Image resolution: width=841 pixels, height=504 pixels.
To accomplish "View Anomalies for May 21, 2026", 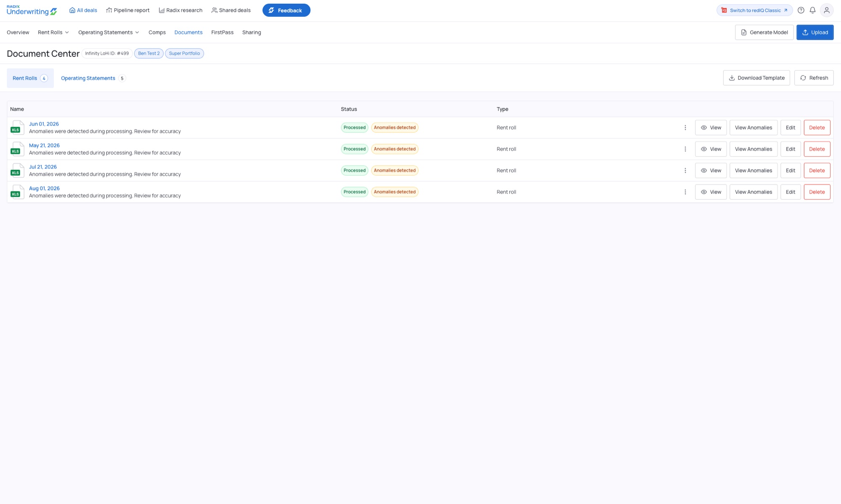I will point(753,149).
